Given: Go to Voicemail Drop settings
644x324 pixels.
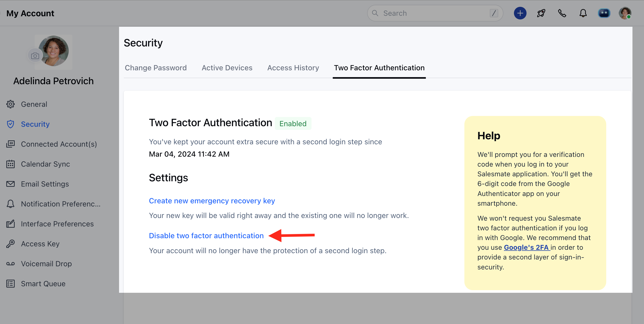Looking at the screenshot, I should (x=46, y=264).
